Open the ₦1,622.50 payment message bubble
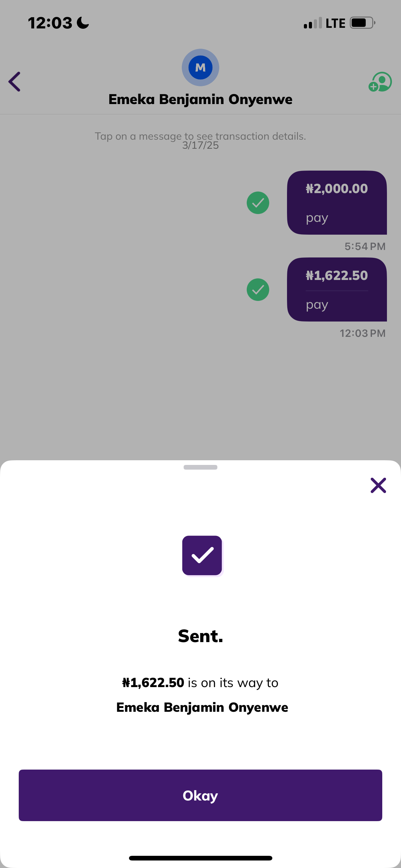Screen dimensions: 401x868 (337, 290)
